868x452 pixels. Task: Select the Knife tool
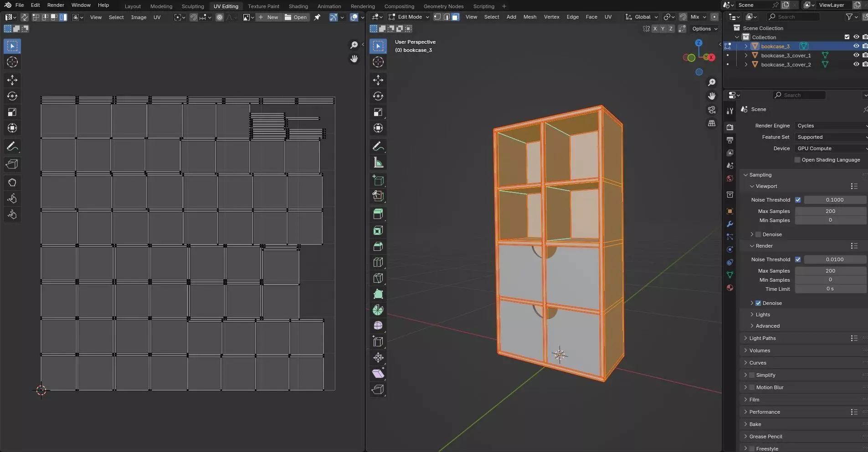click(x=378, y=278)
